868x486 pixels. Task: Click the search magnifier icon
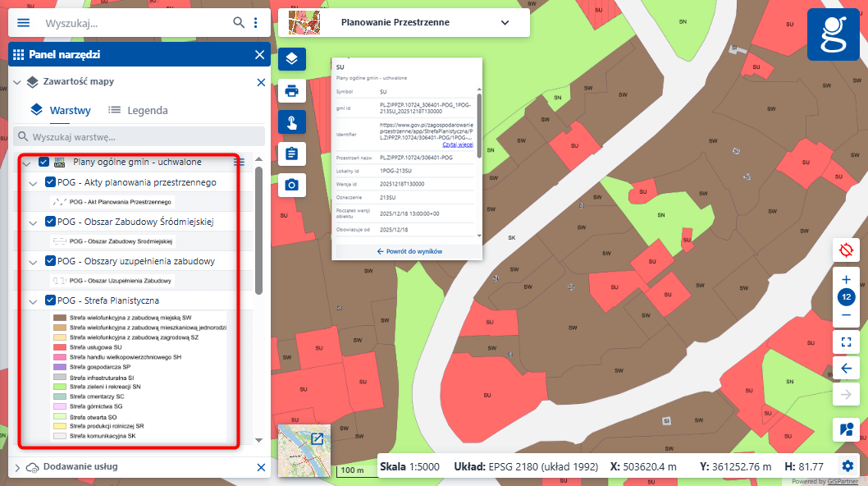239,23
